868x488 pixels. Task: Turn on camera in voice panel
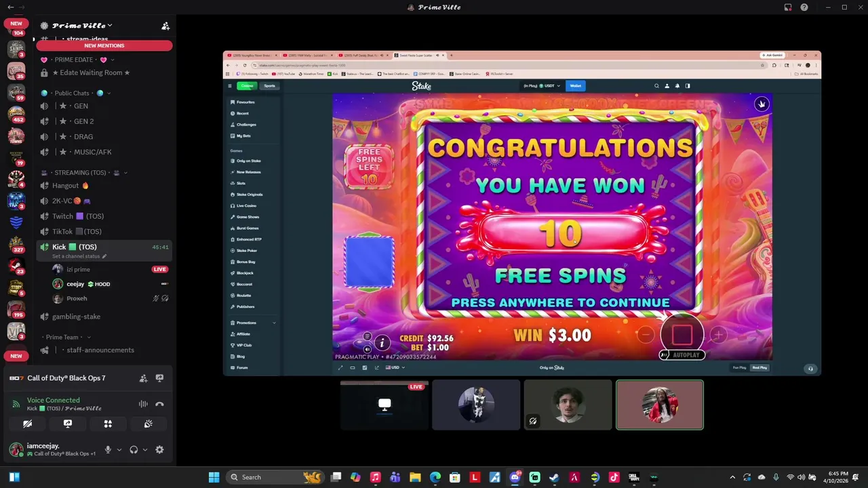pos(27,424)
